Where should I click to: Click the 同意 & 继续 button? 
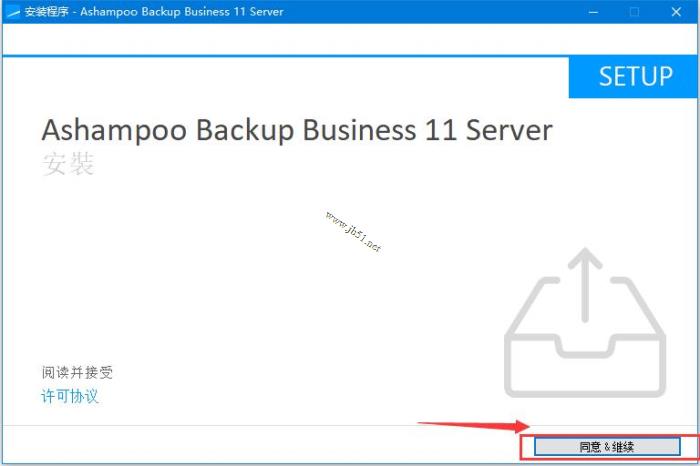(607, 446)
